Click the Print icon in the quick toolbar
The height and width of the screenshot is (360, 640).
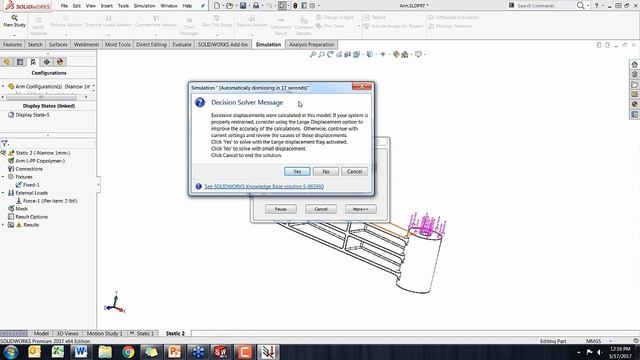256,6
